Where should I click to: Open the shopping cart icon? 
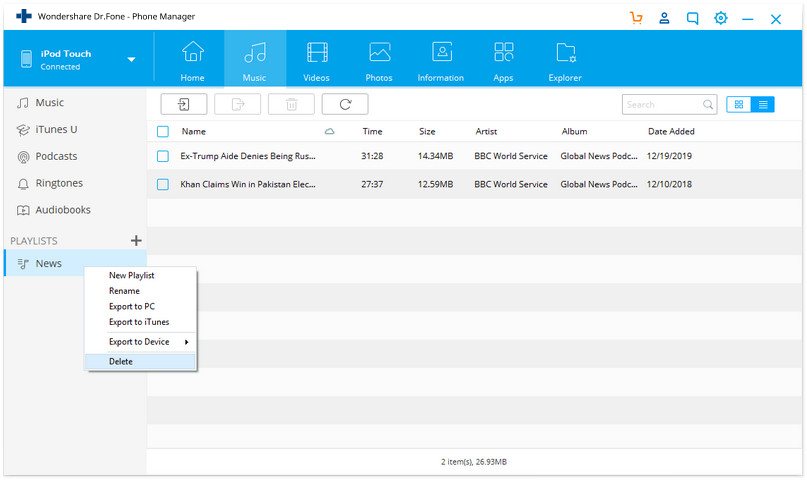(636, 18)
